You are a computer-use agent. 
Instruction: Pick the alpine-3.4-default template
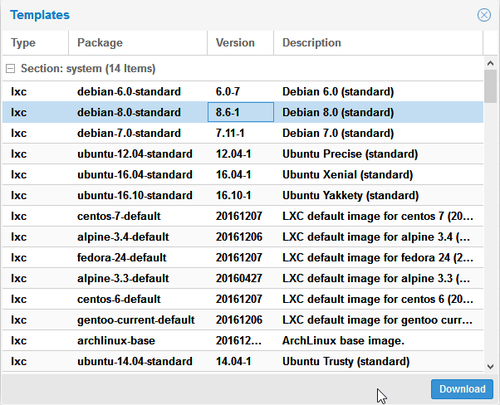[243, 237]
